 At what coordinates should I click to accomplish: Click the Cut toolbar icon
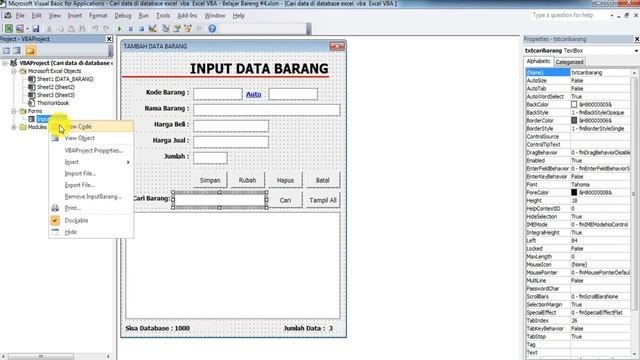(x=49, y=29)
